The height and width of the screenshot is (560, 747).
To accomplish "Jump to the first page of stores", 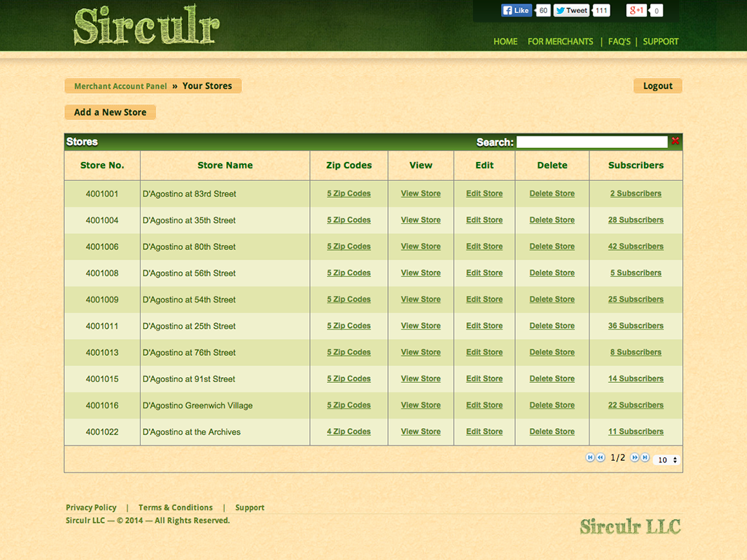I will pos(590,458).
